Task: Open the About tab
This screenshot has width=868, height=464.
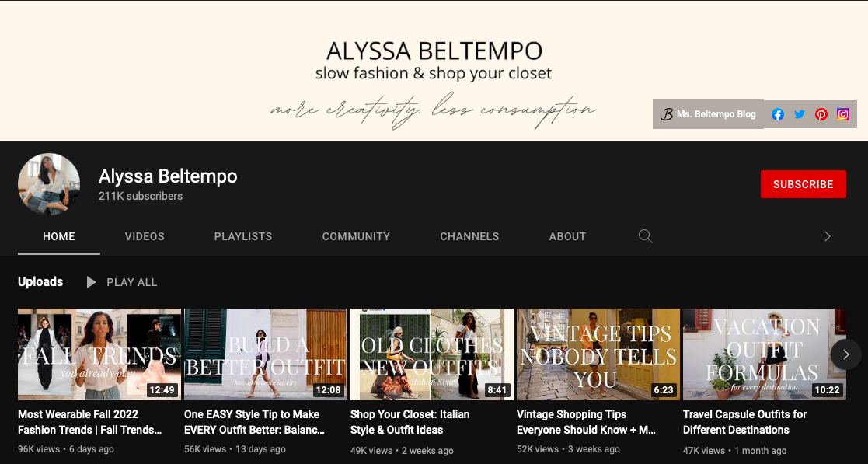Action: (x=567, y=236)
